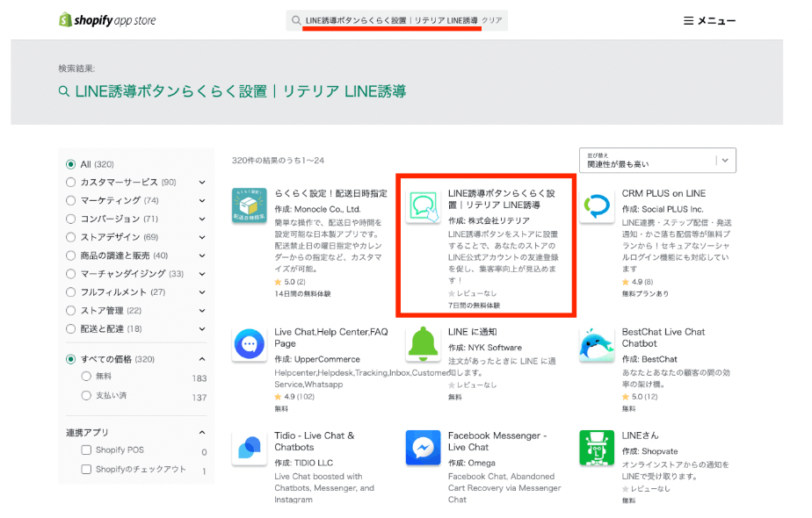
Task: Open the LINEさん title link
Action: pyautogui.click(x=640, y=435)
